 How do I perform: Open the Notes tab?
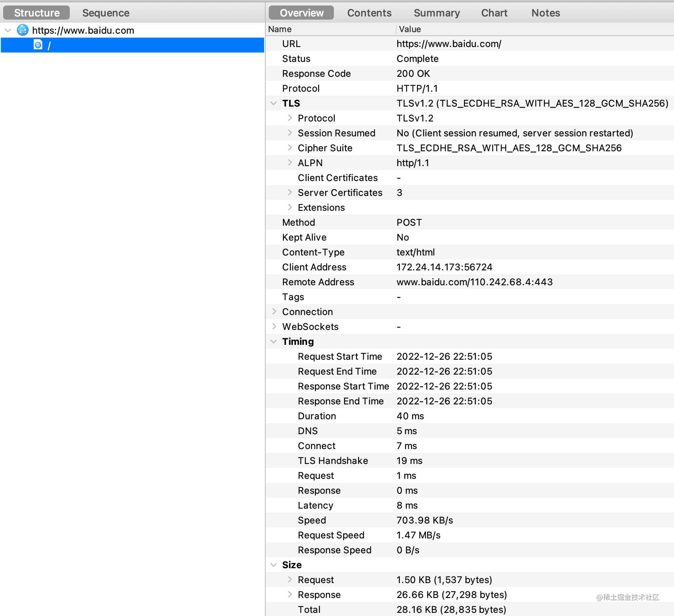coord(545,13)
